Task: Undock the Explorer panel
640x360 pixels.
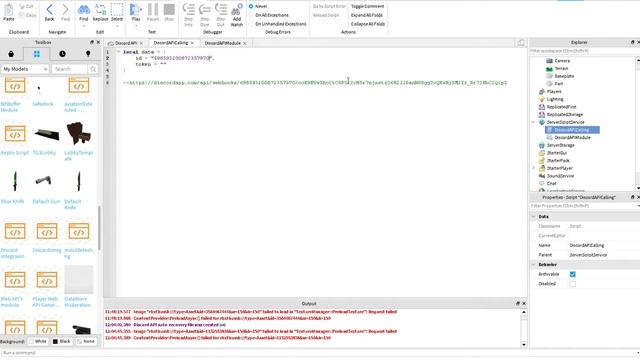Action: [632, 42]
